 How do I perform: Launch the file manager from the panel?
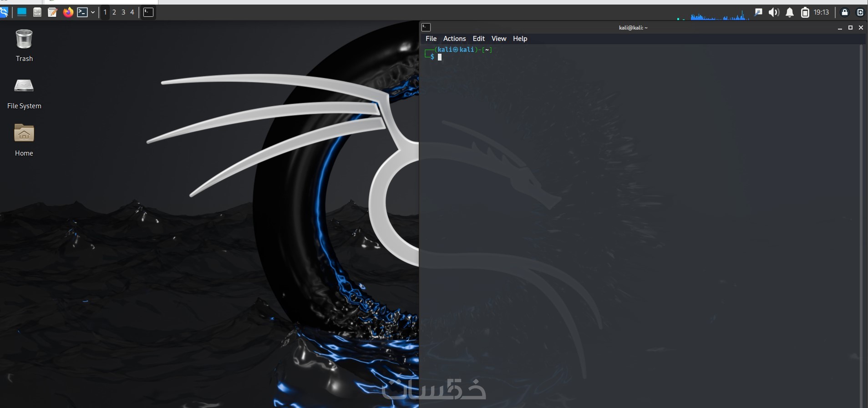pos(37,12)
